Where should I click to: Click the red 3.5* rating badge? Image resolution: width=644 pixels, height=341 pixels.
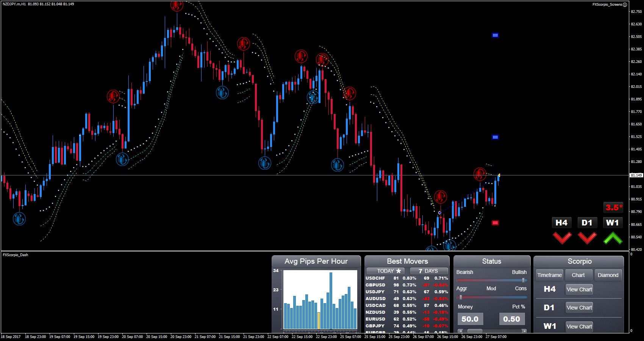point(613,207)
